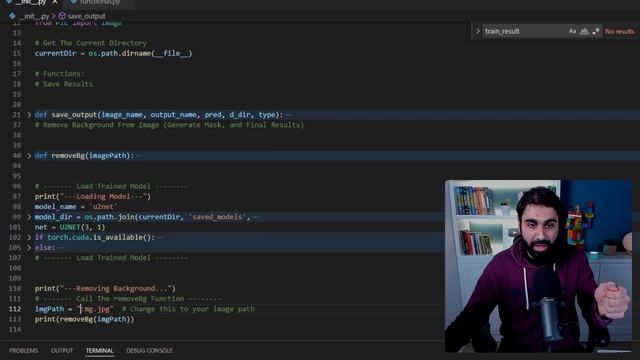Click the "---Removing Background..." string on line 110

pos(116,289)
